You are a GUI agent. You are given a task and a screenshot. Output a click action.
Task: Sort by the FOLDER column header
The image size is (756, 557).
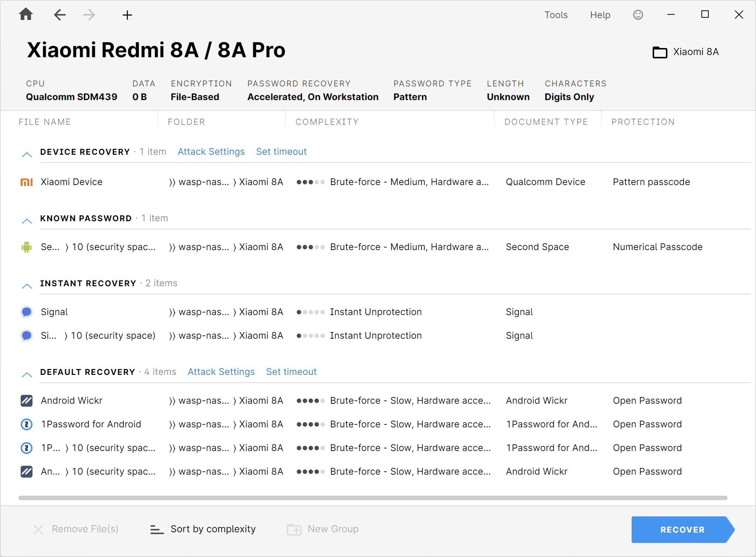[186, 122]
